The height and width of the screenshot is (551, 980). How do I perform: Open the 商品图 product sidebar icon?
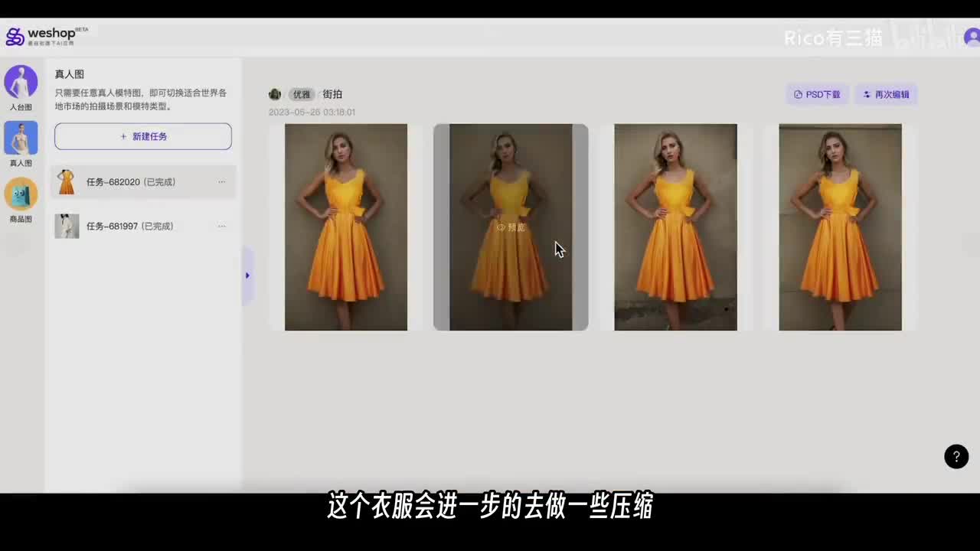21,194
